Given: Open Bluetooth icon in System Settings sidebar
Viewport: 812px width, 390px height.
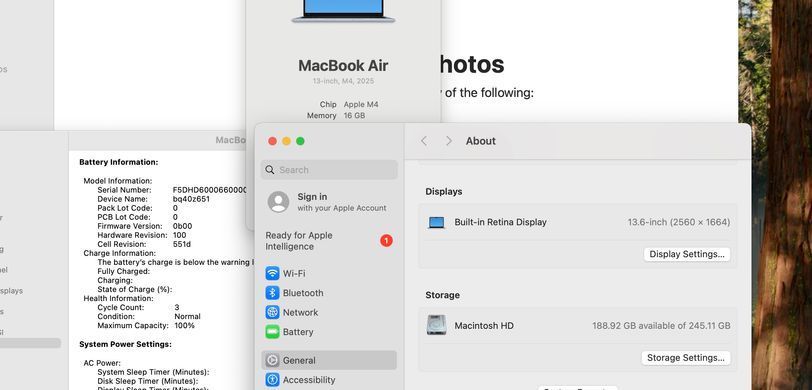Looking at the screenshot, I should [272, 293].
